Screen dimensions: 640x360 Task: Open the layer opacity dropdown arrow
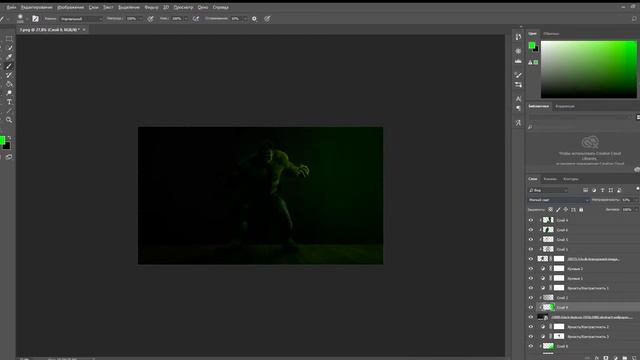tap(636, 200)
